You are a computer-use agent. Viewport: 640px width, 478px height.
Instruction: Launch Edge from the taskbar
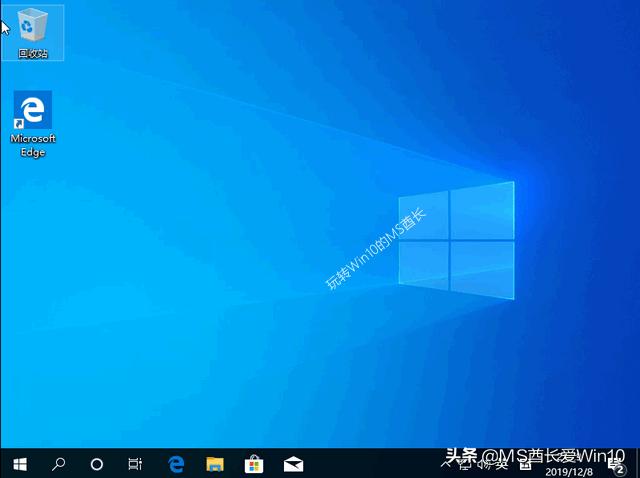(x=176, y=464)
